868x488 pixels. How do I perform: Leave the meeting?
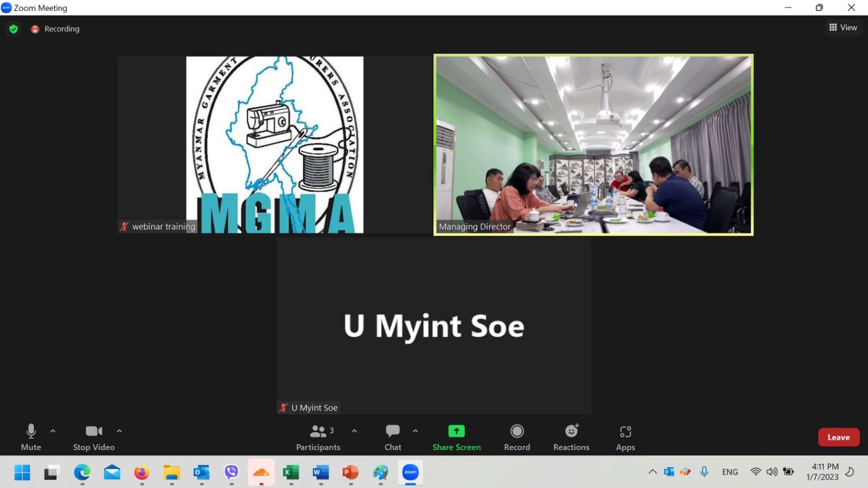[839, 437]
